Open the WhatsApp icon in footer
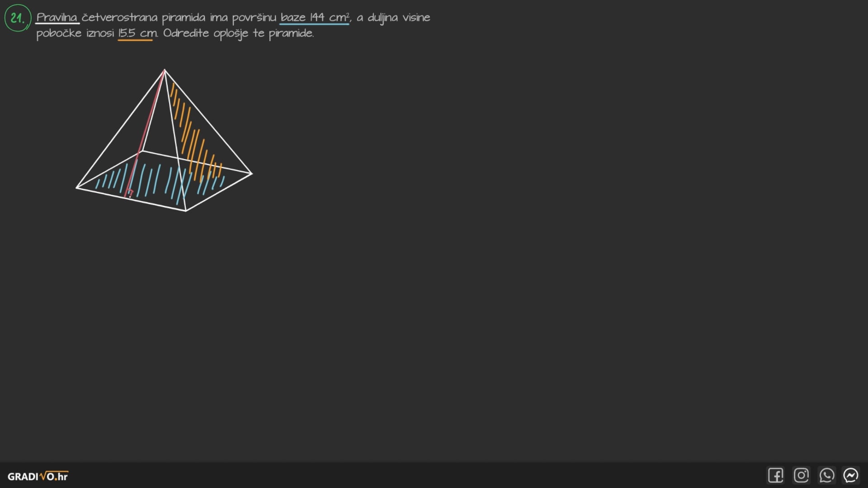868x488 pixels. pyautogui.click(x=826, y=475)
